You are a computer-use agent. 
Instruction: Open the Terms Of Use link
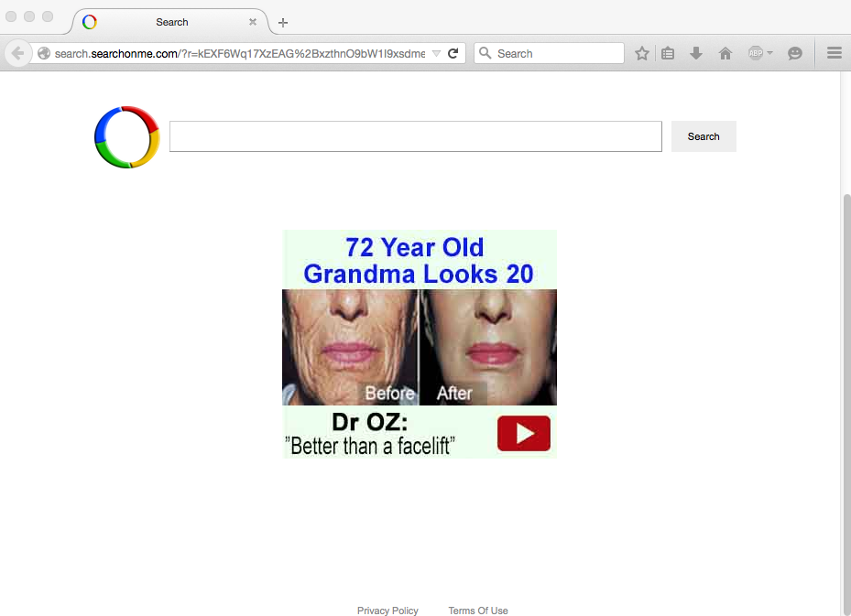(477, 611)
